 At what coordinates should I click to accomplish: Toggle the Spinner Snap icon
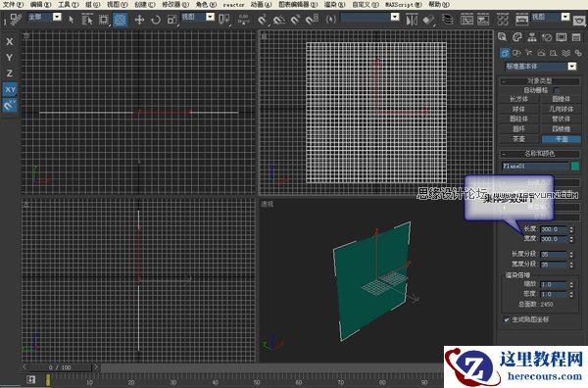point(312,20)
